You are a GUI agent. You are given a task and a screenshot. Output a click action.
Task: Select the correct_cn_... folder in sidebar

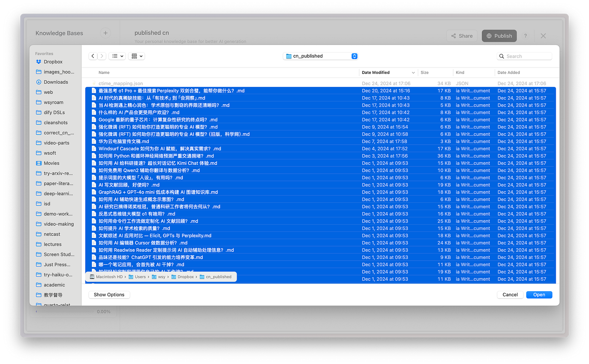click(x=55, y=133)
